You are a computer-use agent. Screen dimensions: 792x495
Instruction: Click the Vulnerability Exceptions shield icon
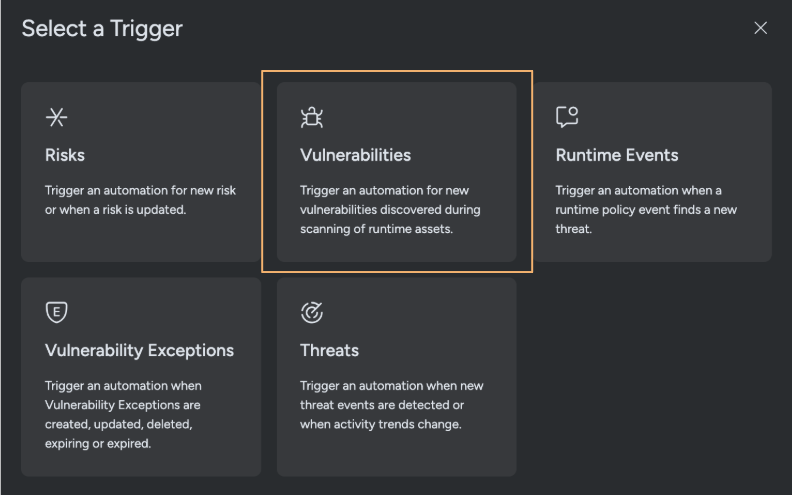click(x=57, y=313)
